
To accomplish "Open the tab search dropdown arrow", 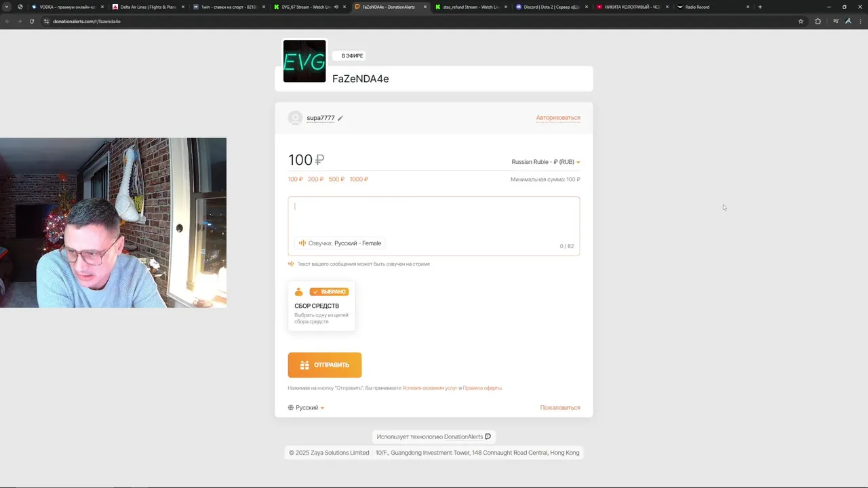I will (7, 7).
